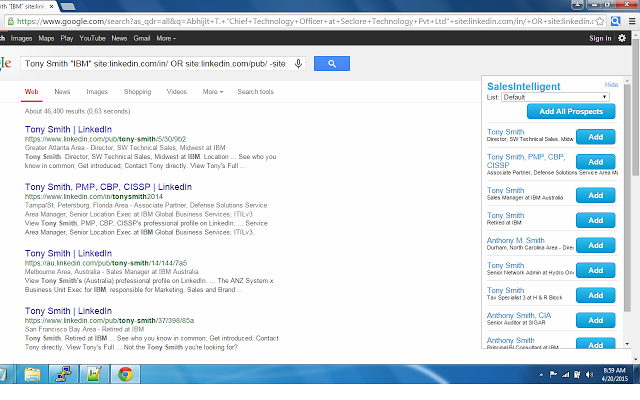Switch to the Images search tab
Viewport: 640px width, 400px height.
97,92
